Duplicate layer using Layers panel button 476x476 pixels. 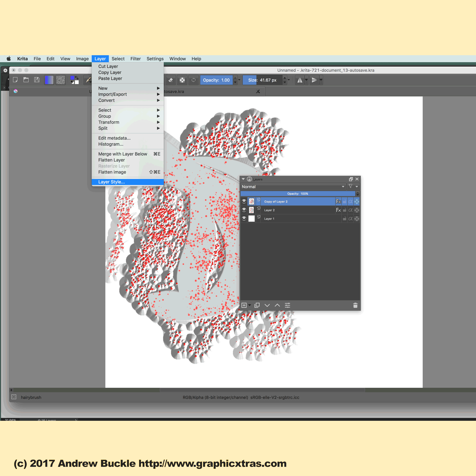[257, 305]
